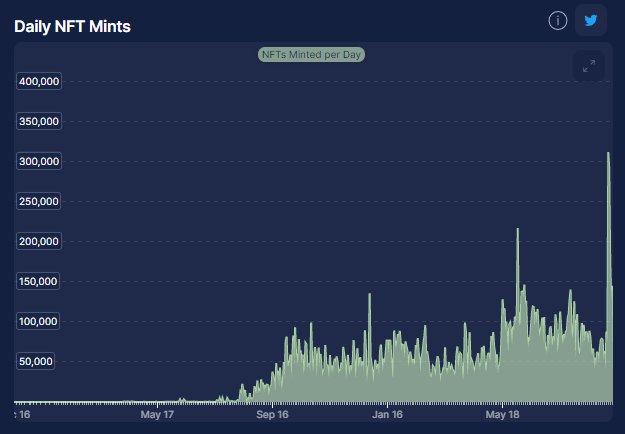Click the 150,000 y-axis label
This screenshot has height=434, width=625.
coord(38,281)
